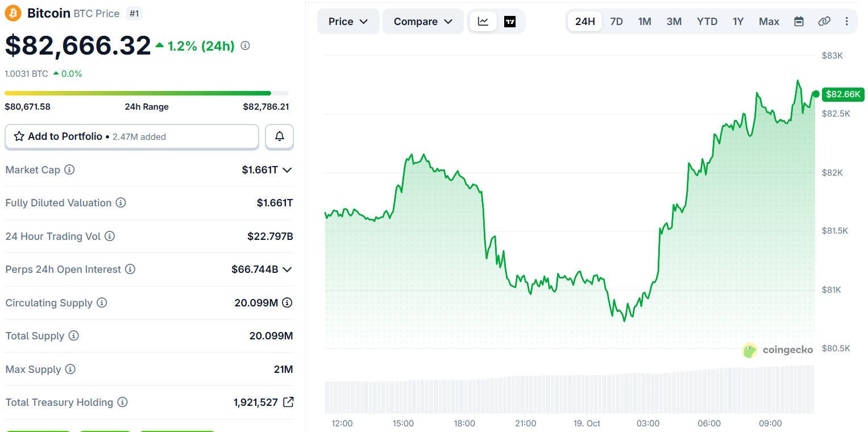Open the Price dropdown
The width and height of the screenshot is (868, 432).
[348, 22]
